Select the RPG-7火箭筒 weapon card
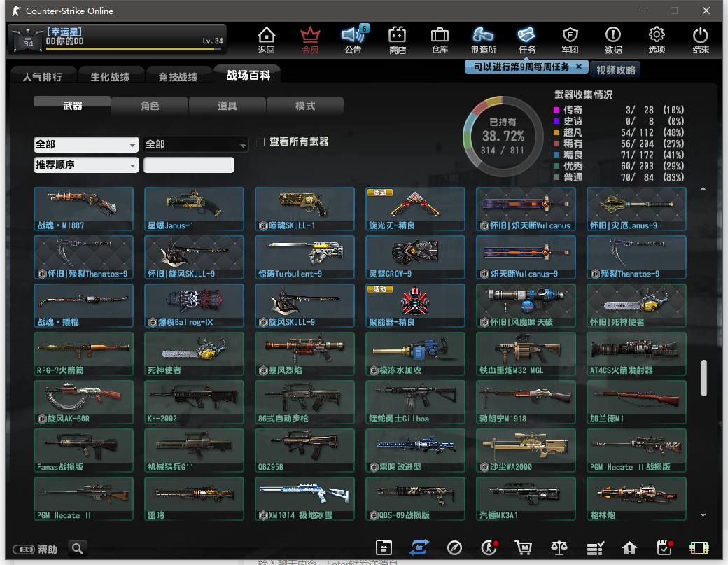 (83, 354)
